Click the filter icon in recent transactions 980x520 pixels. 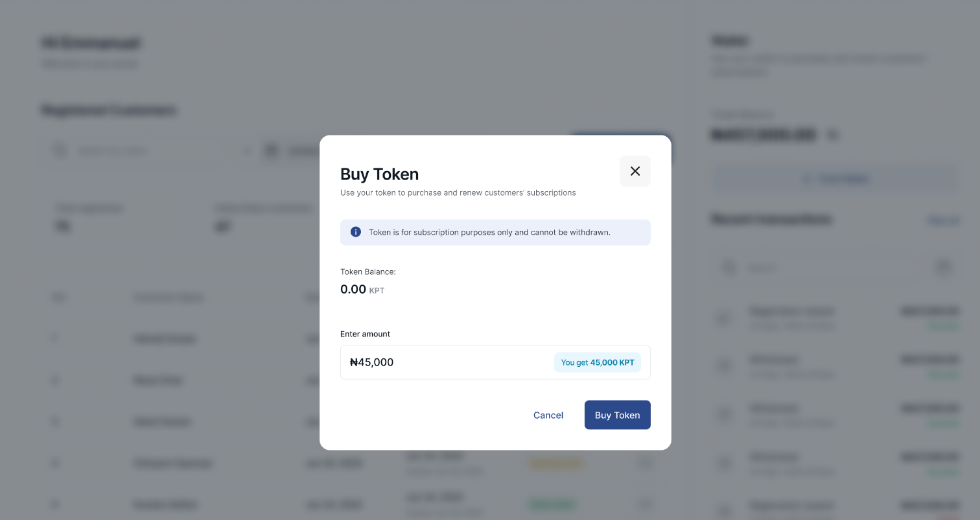pos(943,268)
